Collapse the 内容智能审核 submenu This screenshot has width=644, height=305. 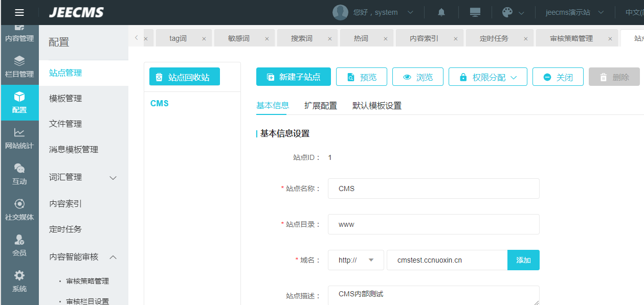pyautogui.click(x=114, y=257)
